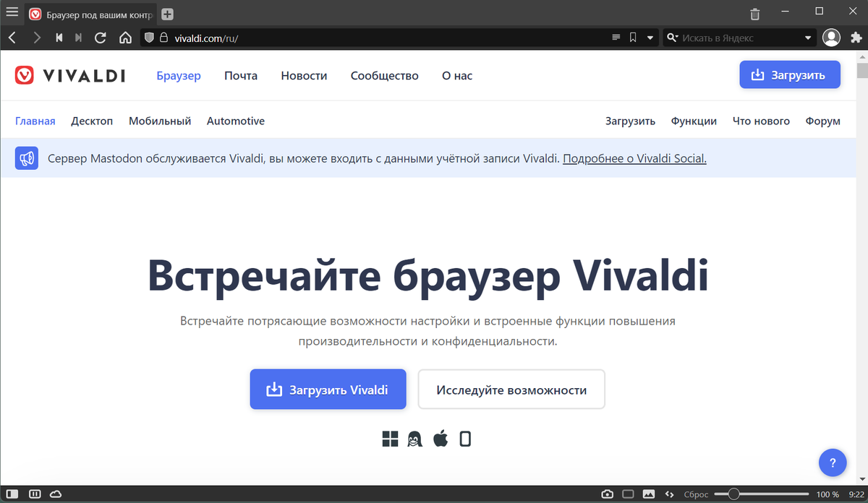
Task: Toggle tab tiling in status bar
Action: (x=35, y=494)
